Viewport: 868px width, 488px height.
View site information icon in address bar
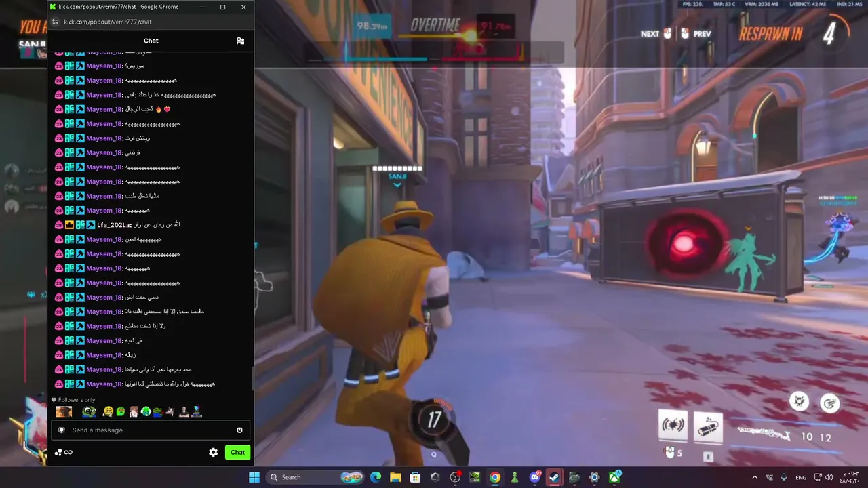pyautogui.click(x=56, y=22)
